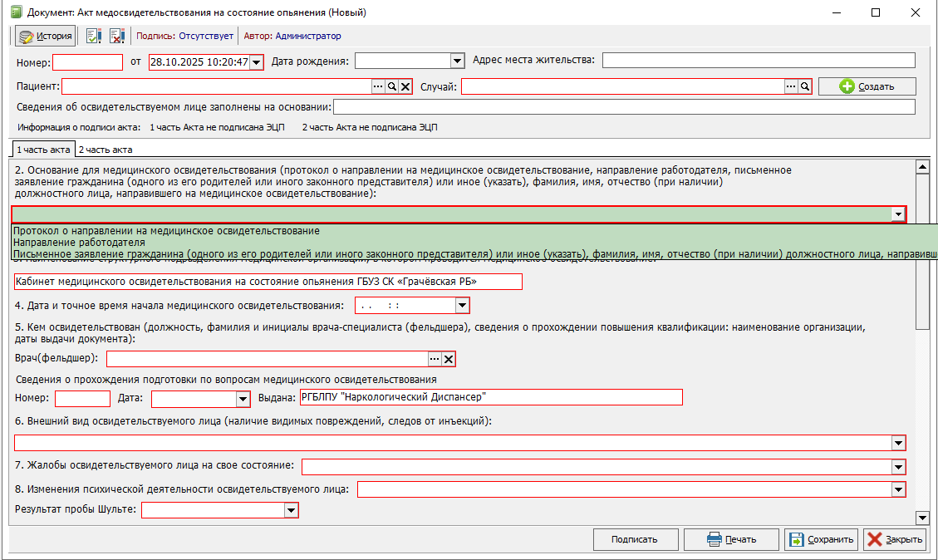Viewport: 938px width, 560px height.
Task: Open the Внешний вид освидетельствуемого dropdown
Action: tap(898, 443)
